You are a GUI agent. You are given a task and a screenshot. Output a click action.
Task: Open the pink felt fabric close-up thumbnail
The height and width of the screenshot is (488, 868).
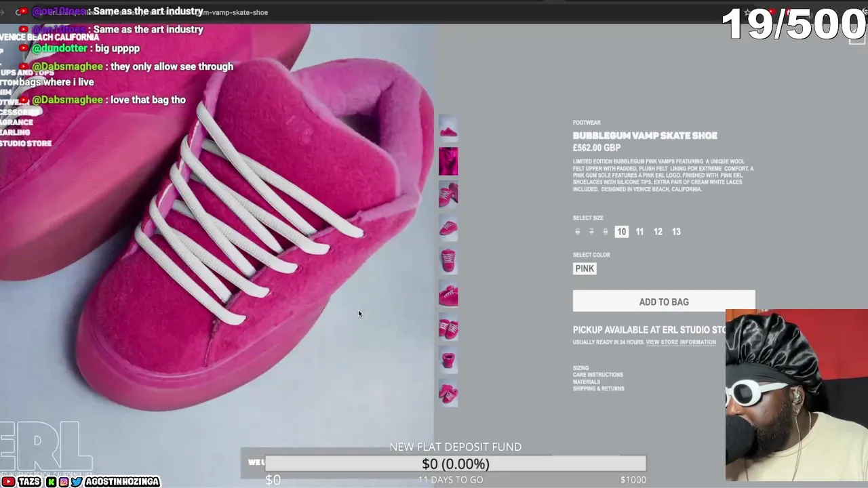(448, 161)
